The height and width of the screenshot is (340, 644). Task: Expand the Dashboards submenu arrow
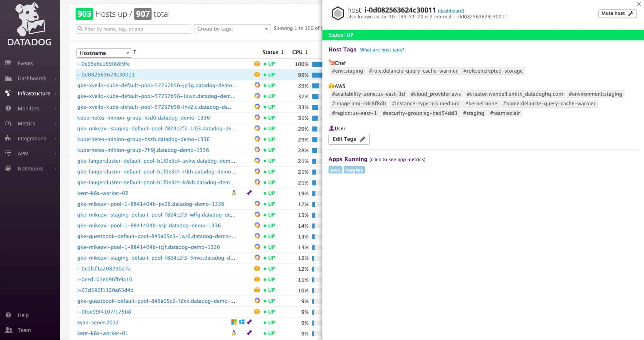click(56, 78)
